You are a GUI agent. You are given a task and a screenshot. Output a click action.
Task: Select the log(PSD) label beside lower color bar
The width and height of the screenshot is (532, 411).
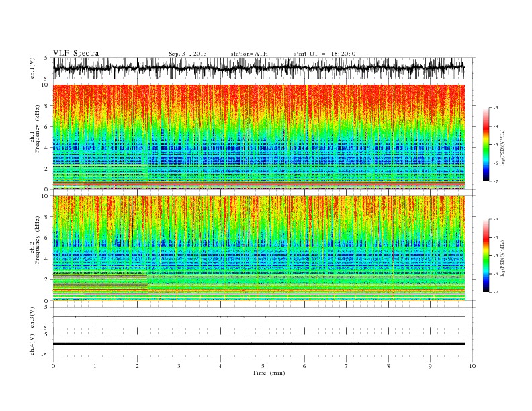(504, 257)
